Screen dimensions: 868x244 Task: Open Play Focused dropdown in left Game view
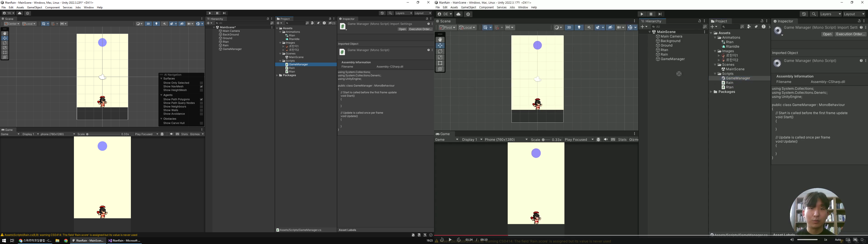pyautogui.click(x=146, y=134)
